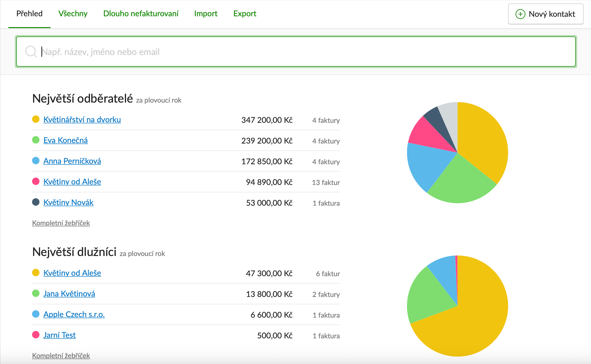Click the 500,00 Kč amount
This screenshot has width=591, height=364.
tap(275, 336)
